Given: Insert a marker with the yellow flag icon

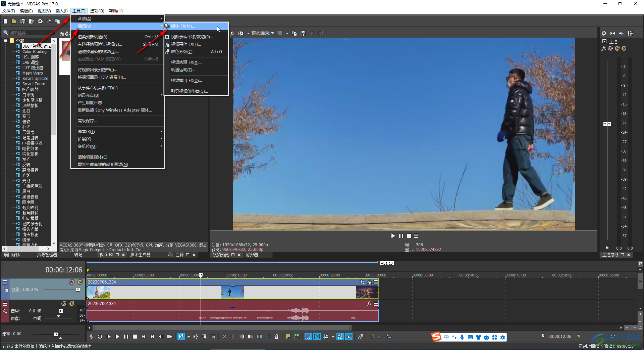Looking at the screenshot, I should click(288, 337).
